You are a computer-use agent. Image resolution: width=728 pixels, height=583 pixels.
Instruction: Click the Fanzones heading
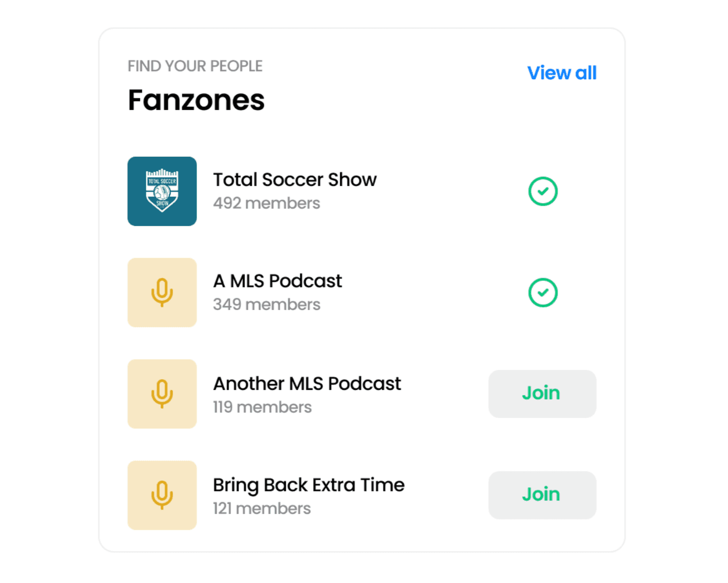pos(196,100)
